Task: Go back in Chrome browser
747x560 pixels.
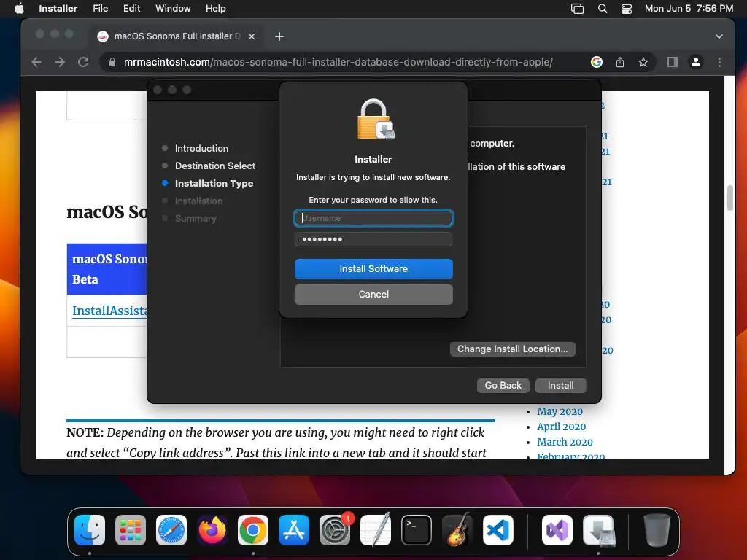Action: (36, 62)
